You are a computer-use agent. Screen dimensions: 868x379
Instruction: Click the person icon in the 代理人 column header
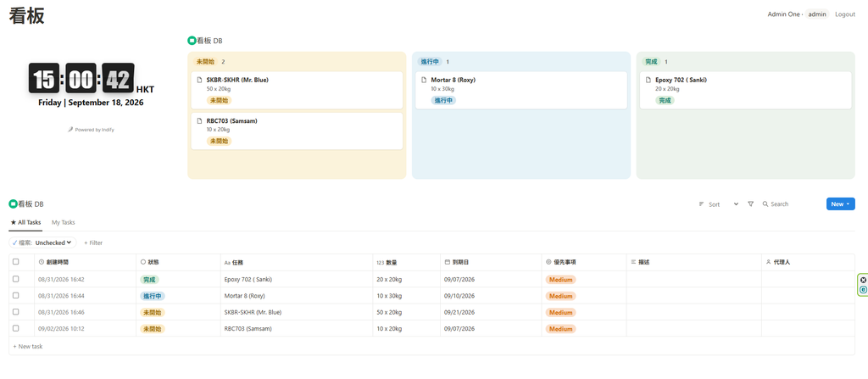768,262
